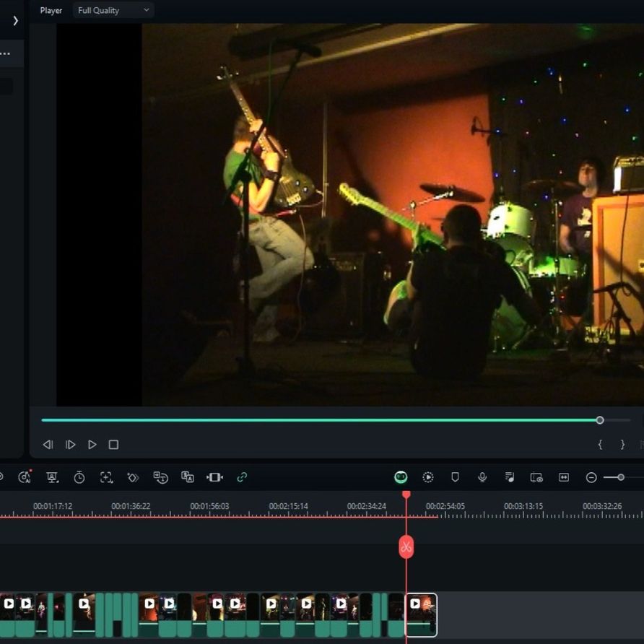Viewport: 644px width, 644px height.
Task: Expand the collapsed left panel chevron
Action: tap(16, 20)
